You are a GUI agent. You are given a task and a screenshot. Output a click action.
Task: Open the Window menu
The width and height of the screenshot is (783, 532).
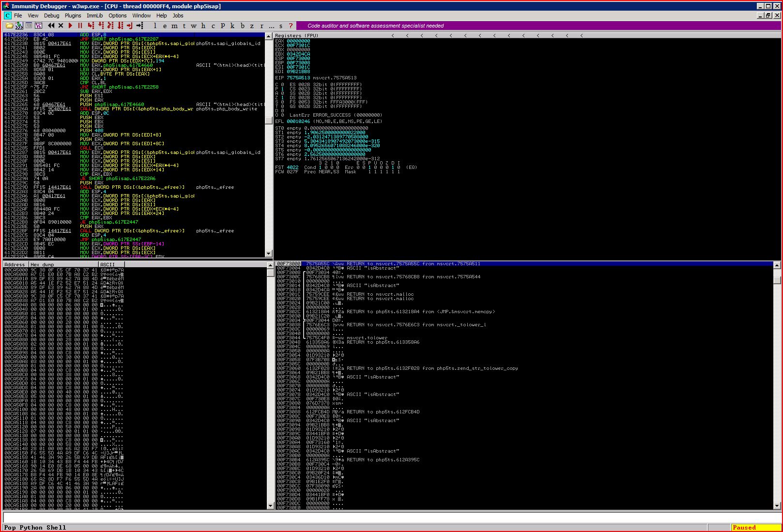pos(141,15)
